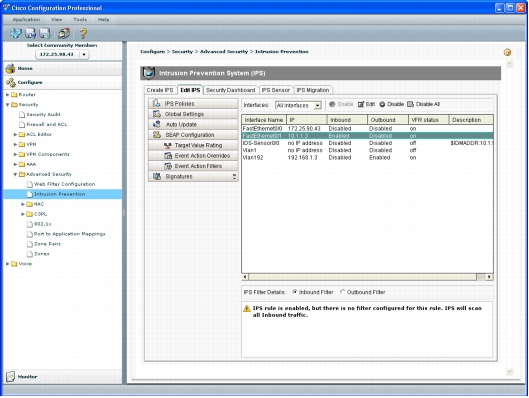Click the Monitor button label
529x398 pixels.
pos(27,377)
